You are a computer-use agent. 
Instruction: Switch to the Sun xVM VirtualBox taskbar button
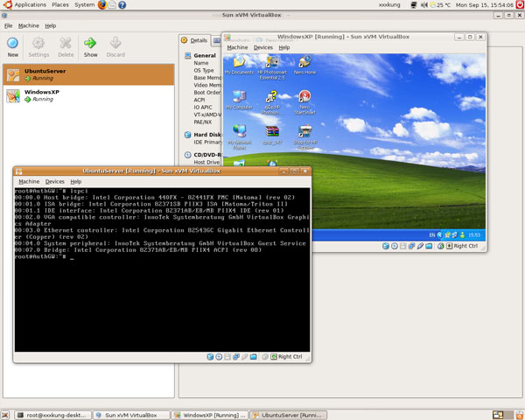(x=131, y=416)
